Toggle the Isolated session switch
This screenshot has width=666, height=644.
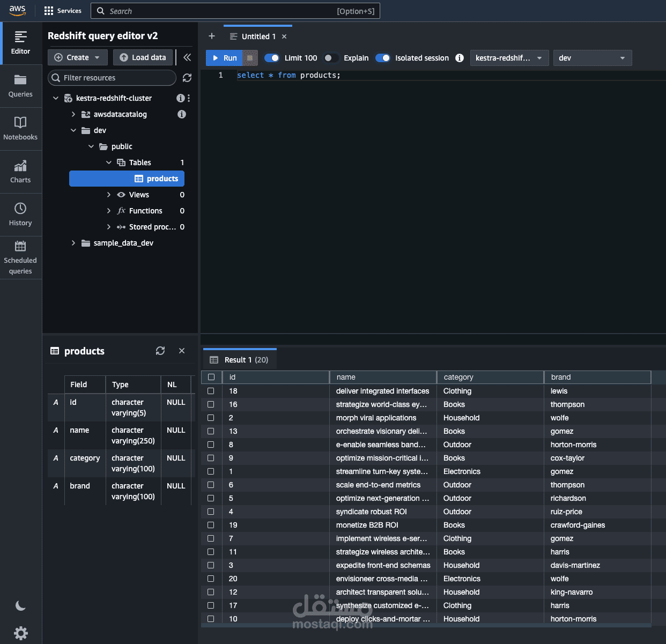point(383,58)
